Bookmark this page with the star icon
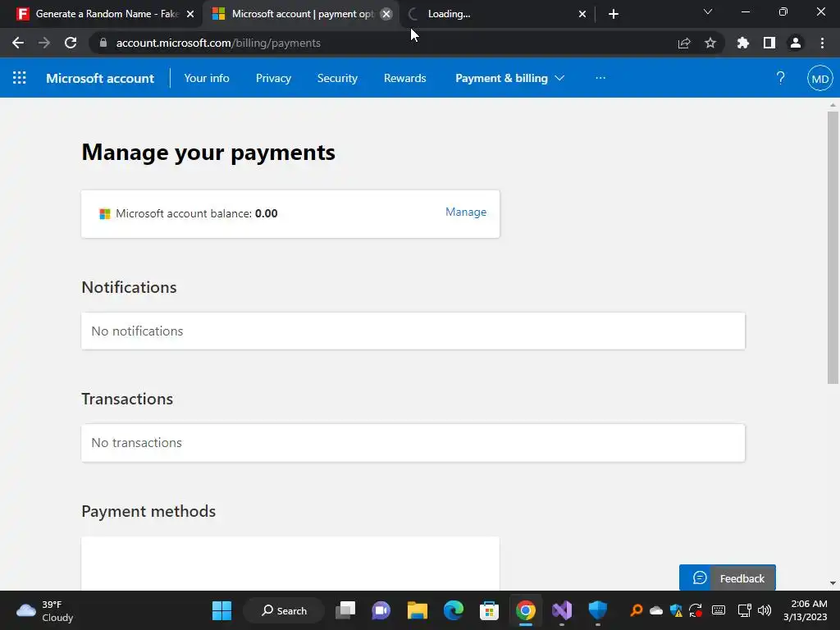840x630 pixels. (710, 43)
